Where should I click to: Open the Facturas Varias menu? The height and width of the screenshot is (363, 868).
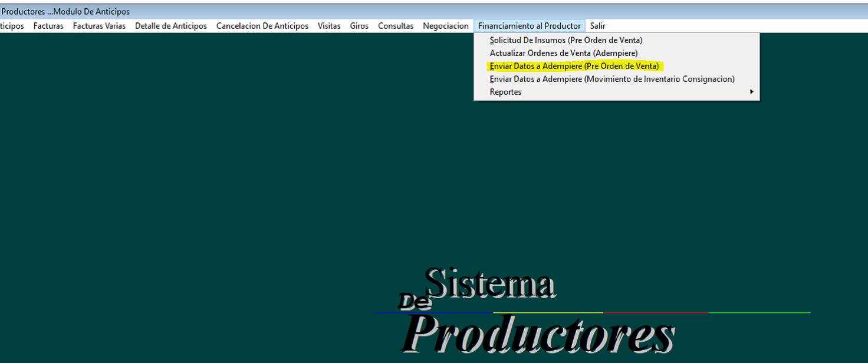tap(99, 26)
